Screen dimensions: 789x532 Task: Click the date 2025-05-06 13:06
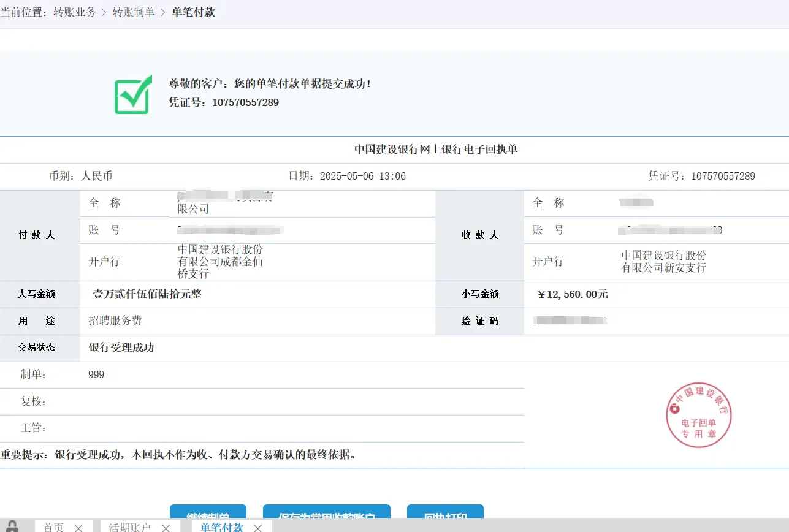tap(363, 176)
